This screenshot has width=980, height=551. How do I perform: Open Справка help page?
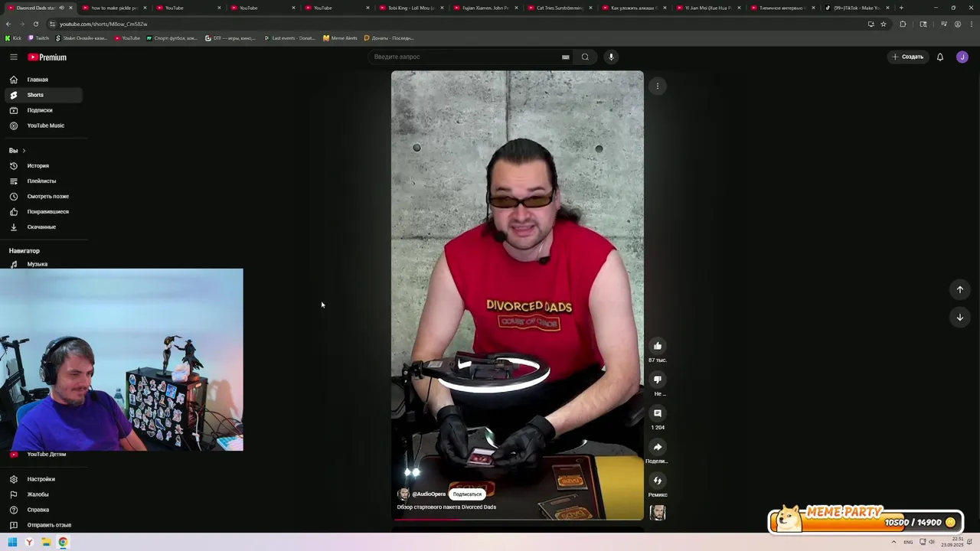click(43, 510)
